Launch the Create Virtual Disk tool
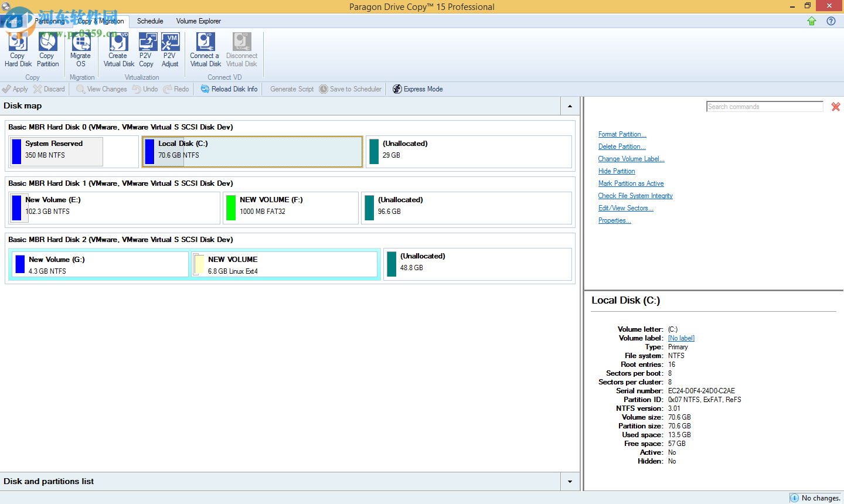The image size is (844, 504). click(118, 50)
